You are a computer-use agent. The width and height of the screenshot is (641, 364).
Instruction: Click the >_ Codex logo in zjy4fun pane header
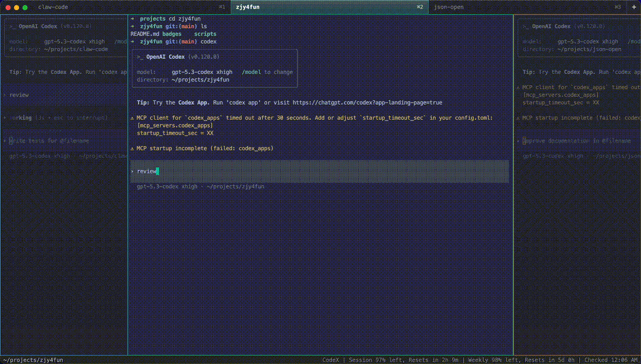140,57
